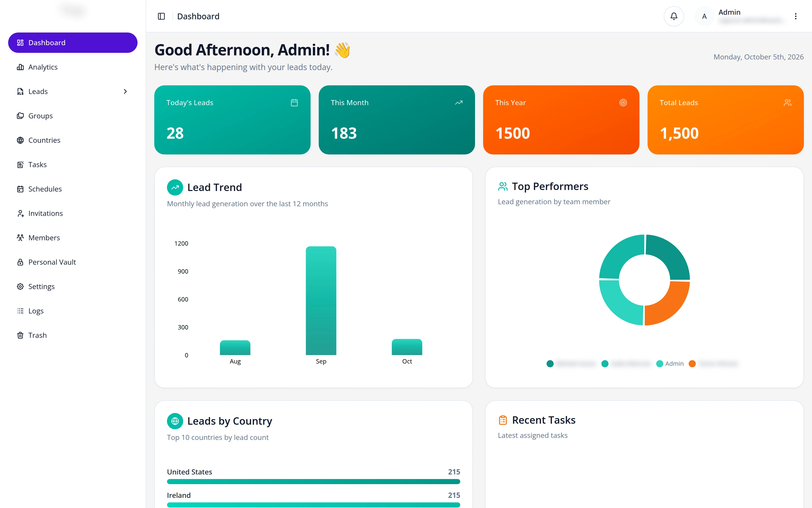Image resolution: width=812 pixels, height=508 pixels.
Task: Click the calendar icon on Today's Leads
Action: click(x=294, y=102)
